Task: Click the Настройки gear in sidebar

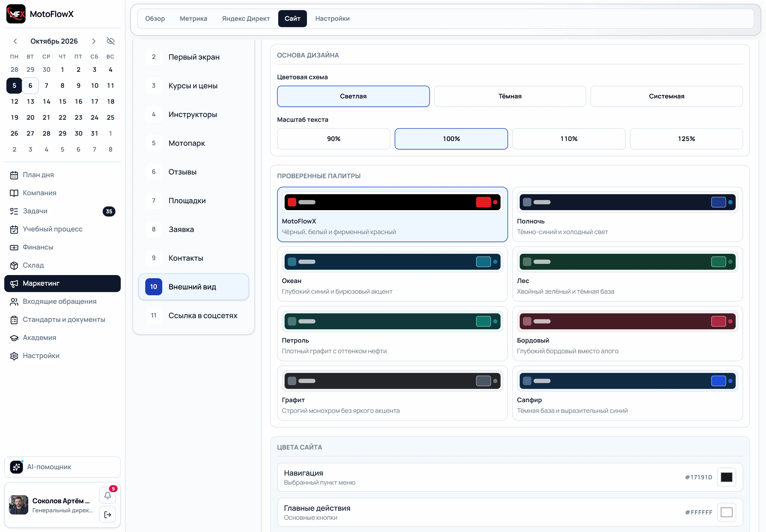Action: tap(14, 356)
